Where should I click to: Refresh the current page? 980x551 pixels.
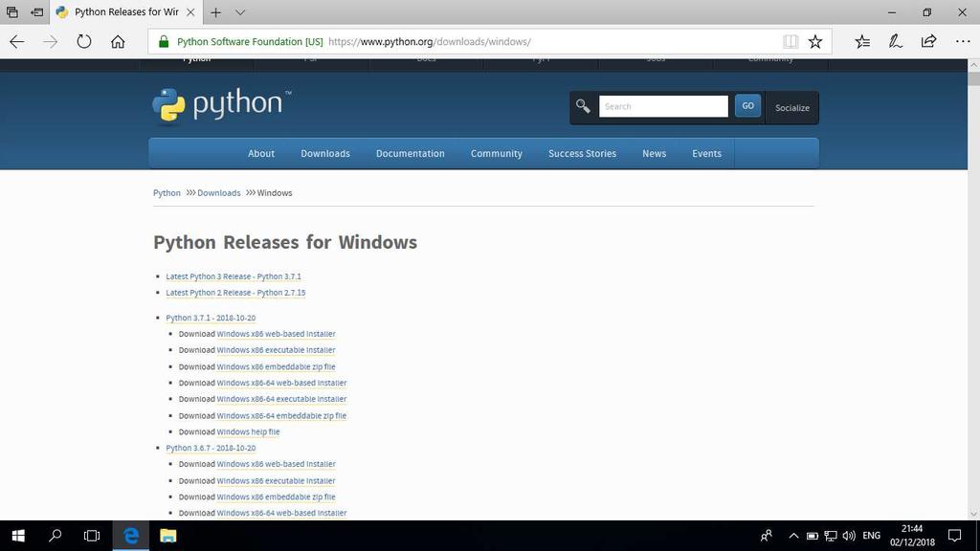(84, 42)
